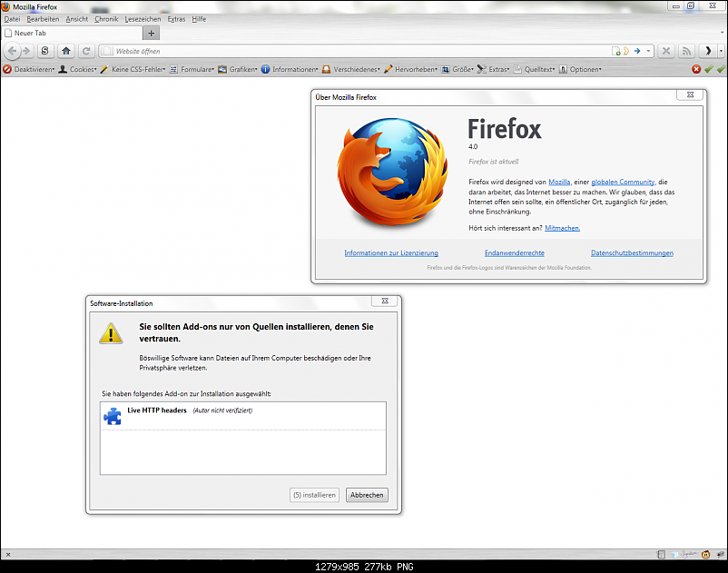Open the Lesezeichen menu

143,19
